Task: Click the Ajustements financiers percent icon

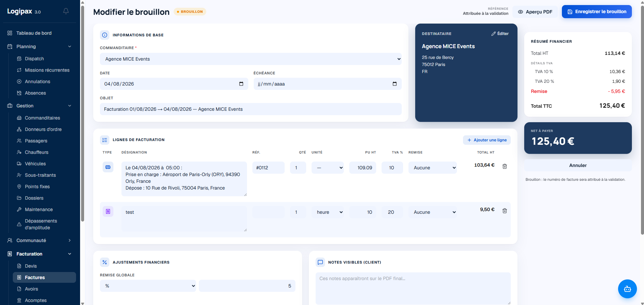Action: (x=105, y=262)
